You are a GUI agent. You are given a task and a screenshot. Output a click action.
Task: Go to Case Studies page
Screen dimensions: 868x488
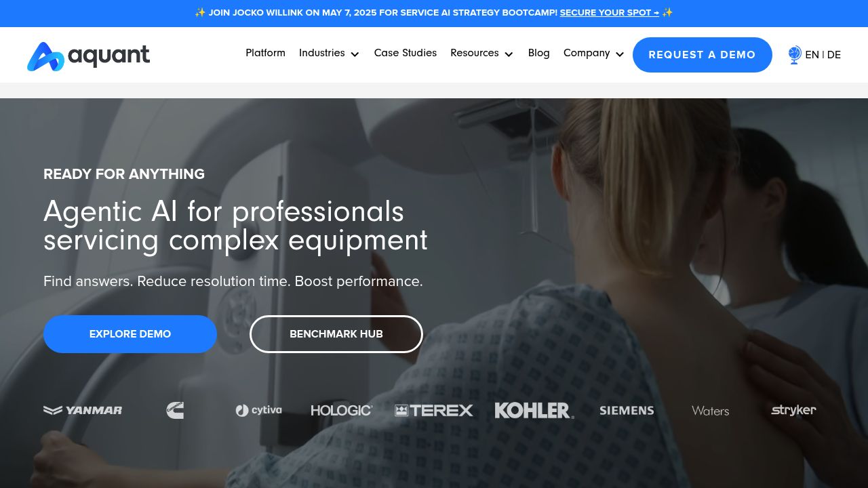pos(406,53)
